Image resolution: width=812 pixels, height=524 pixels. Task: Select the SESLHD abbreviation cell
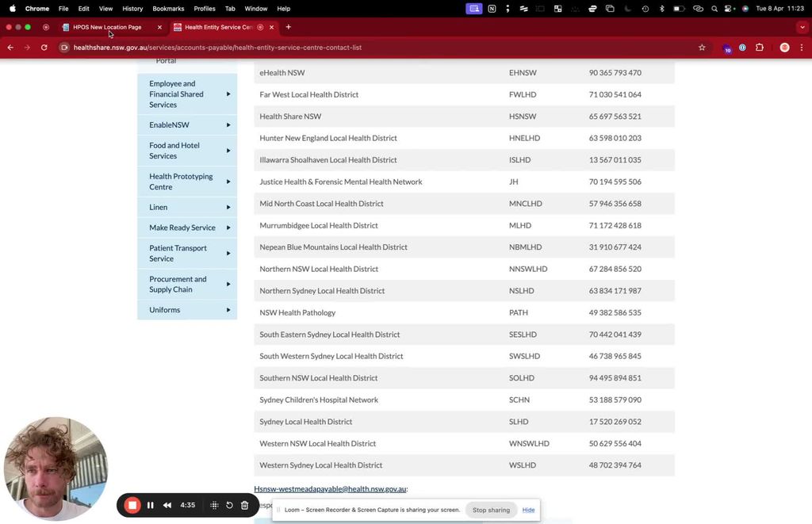point(523,335)
